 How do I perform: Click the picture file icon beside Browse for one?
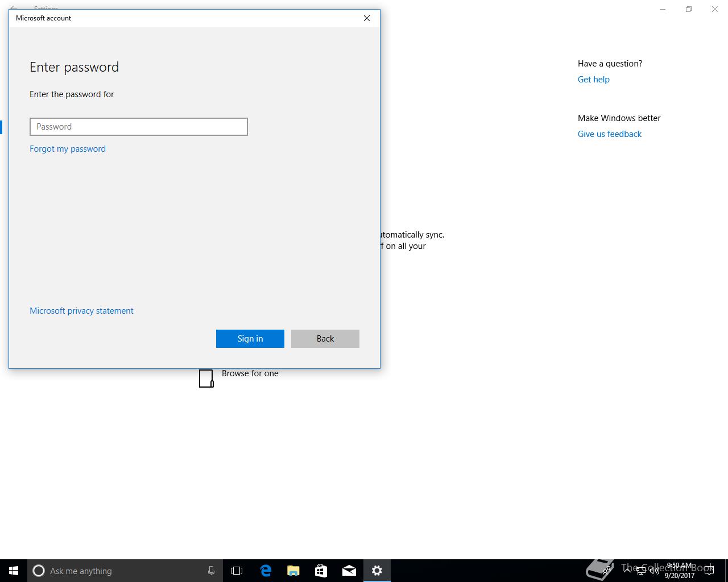click(x=206, y=378)
